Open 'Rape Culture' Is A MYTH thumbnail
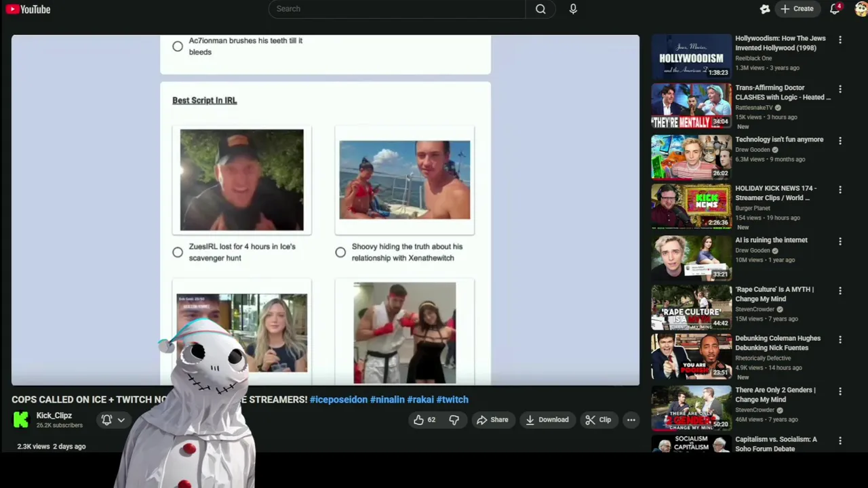Image resolution: width=868 pixels, height=488 pixels. click(691, 306)
